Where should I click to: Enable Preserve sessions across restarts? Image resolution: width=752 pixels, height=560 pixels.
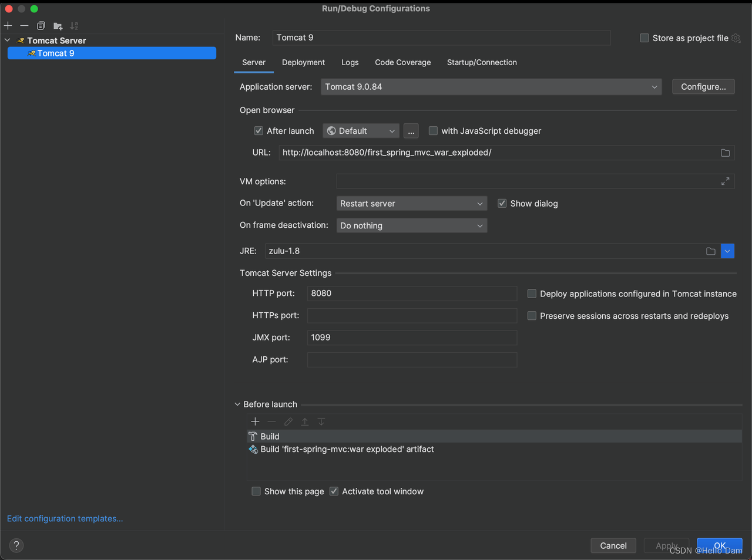coord(532,316)
